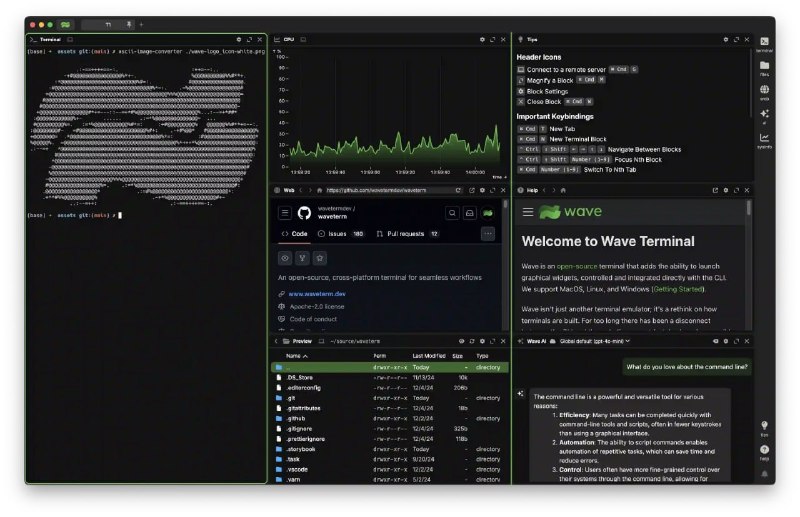Click the connection icon in the Terminal block header
Viewport: 800px width, 517px height.
tap(70, 39)
